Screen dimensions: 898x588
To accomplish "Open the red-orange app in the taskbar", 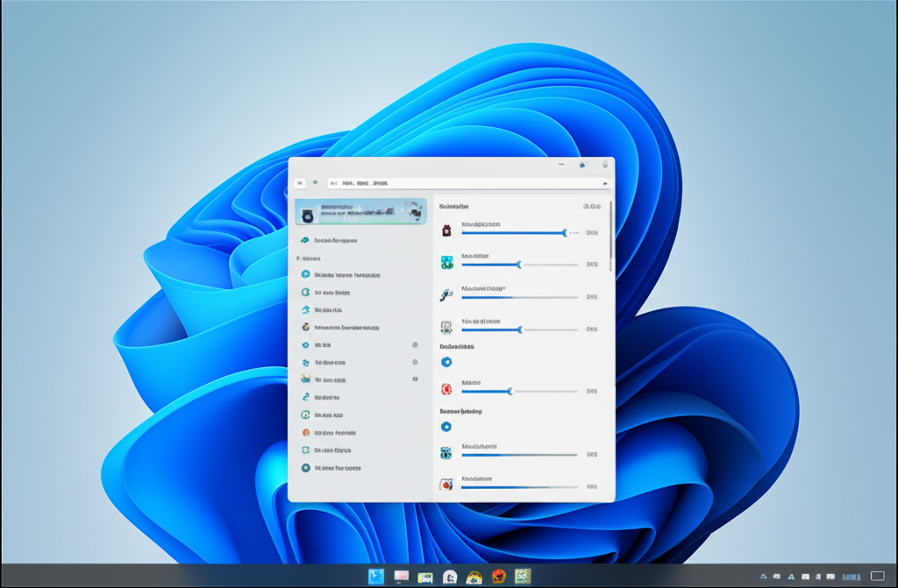I will pyautogui.click(x=499, y=576).
